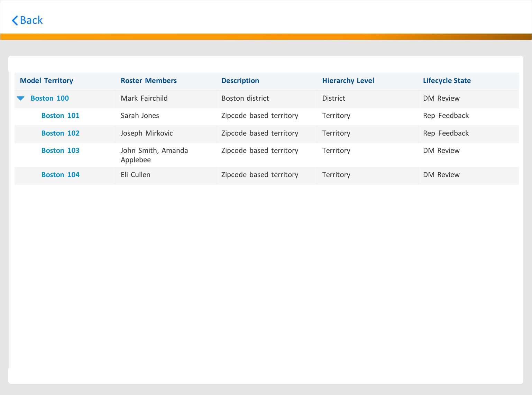Viewport: 532px width, 395px height.
Task: Select the Eli Cullen roster cell
Action: 135,175
